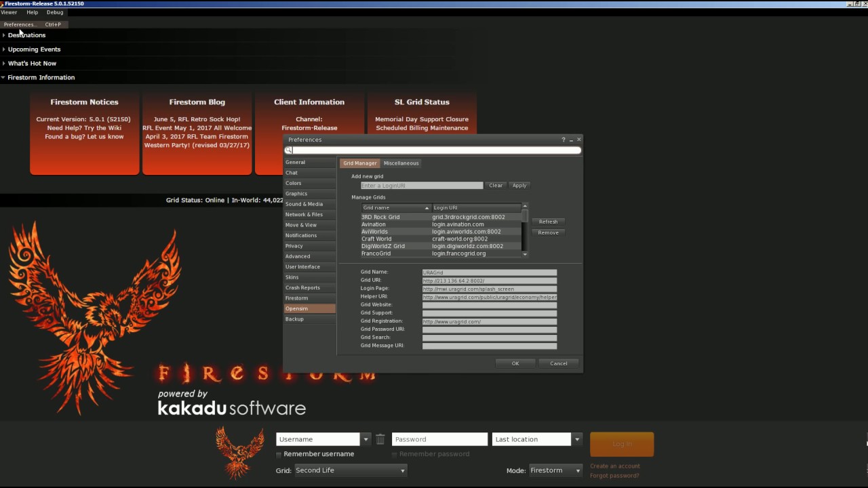Open the Last location dropdown
The image size is (868, 488).
(536, 439)
